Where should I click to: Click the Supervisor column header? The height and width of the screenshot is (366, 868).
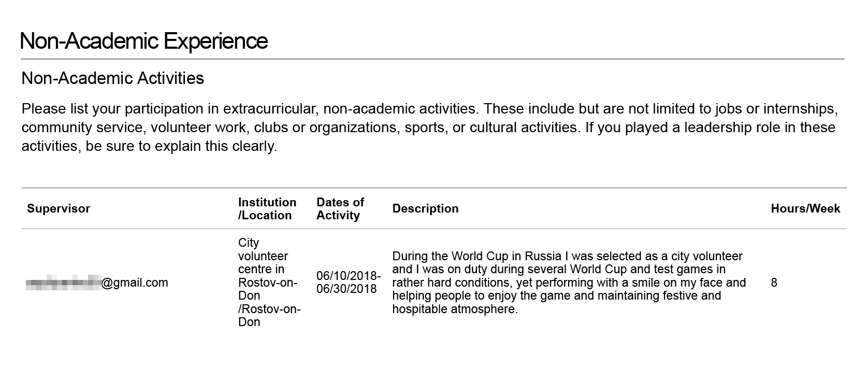coord(59,208)
